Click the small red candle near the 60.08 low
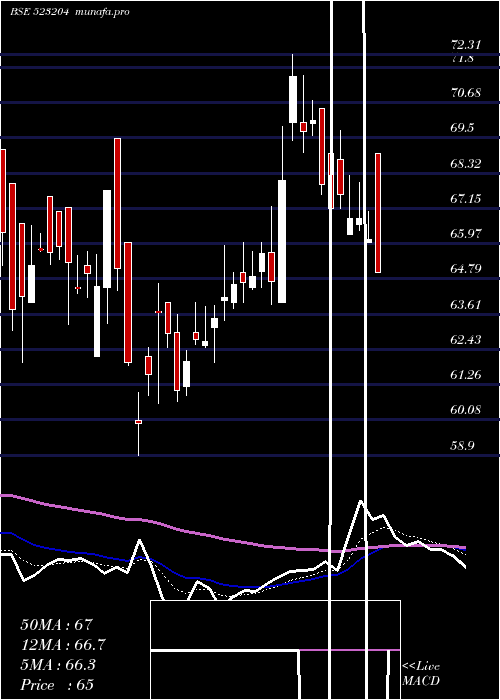Screen dimensions: 500x700 tap(138, 421)
